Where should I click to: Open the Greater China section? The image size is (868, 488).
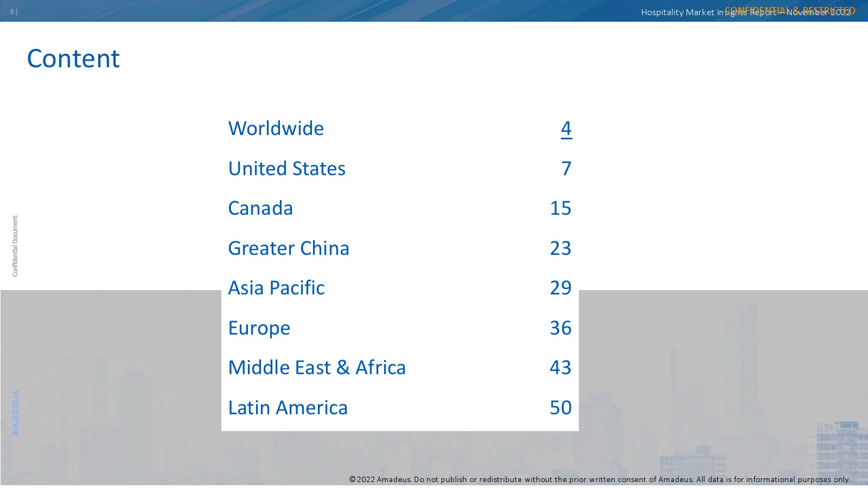(x=289, y=248)
